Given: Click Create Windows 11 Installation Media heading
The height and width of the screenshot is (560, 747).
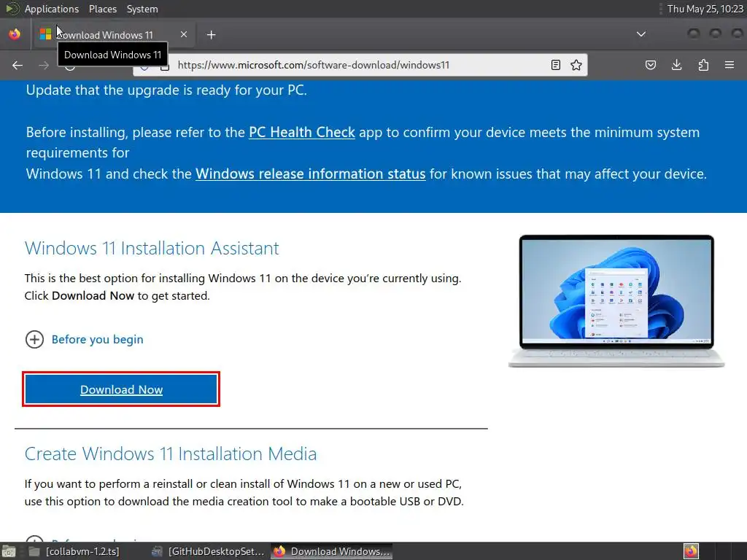Looking at the screenshot, I should (x=171, y=454).
